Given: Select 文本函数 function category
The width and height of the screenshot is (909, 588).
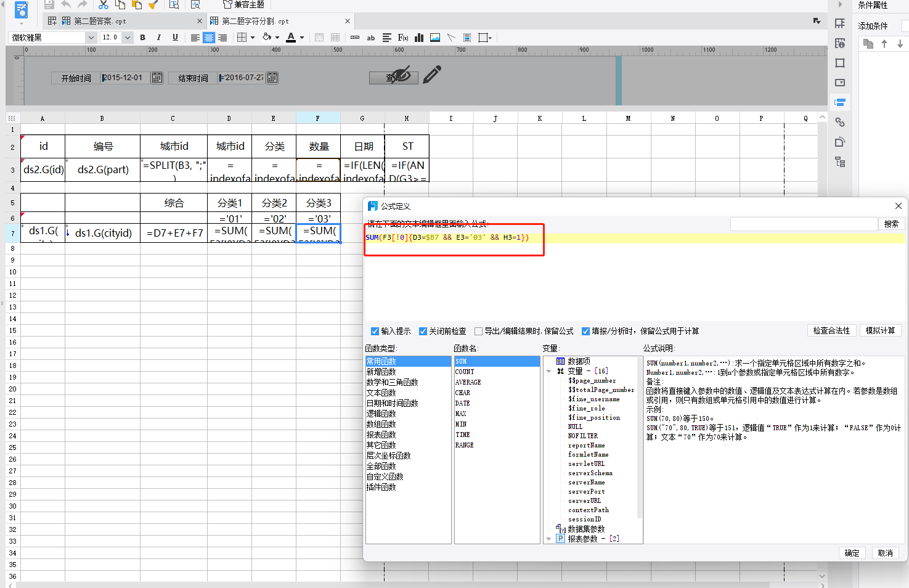Looking at the screenshot, I should click(381, 393).
